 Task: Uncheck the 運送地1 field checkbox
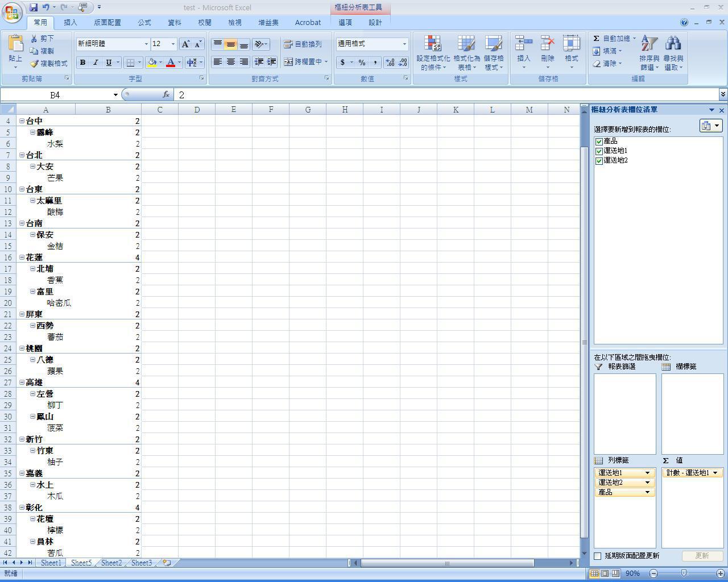599,151
